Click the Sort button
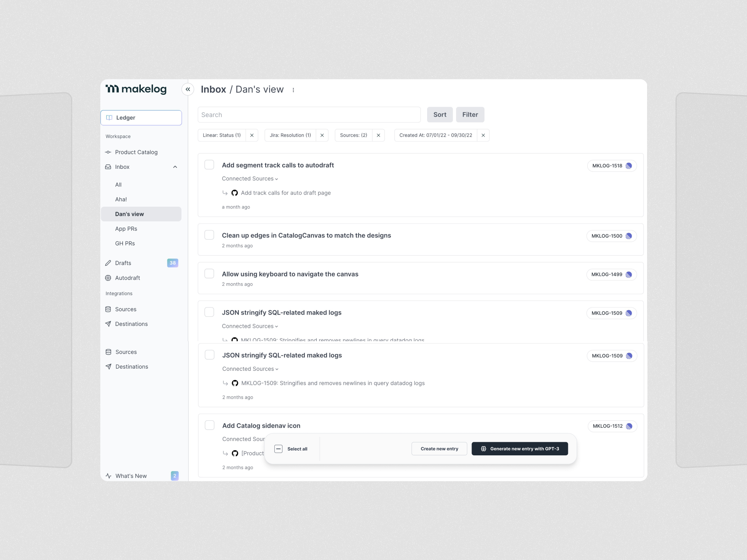This screenshot has width=747, height=560. click(x=440, y=114)
